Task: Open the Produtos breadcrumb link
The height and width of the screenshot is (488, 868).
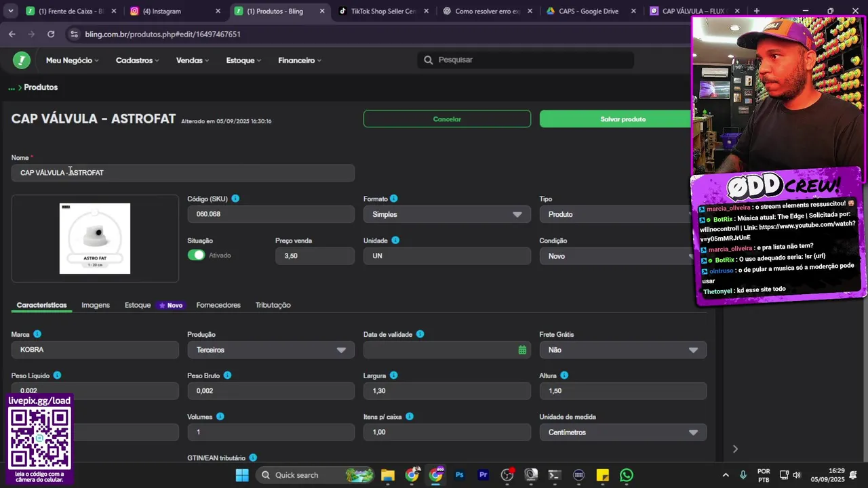Action: pos(41,87)
